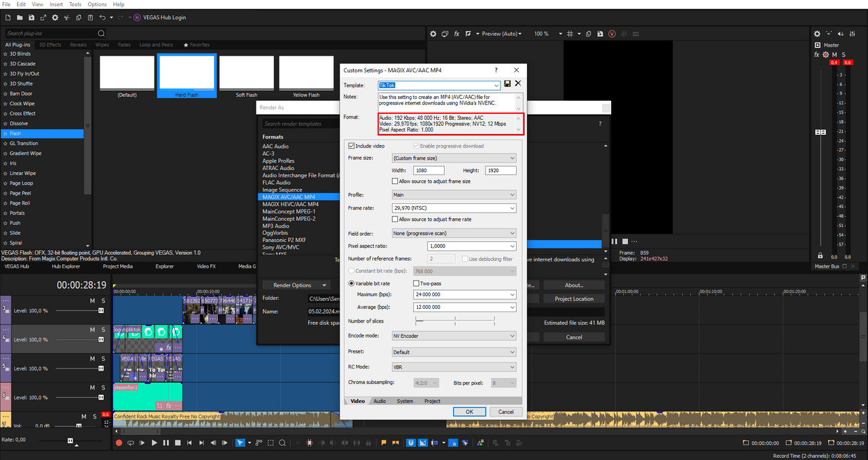Open the Frame rate dropdown
The height and width of the screenshot is (460, 868).
point(454,209)
